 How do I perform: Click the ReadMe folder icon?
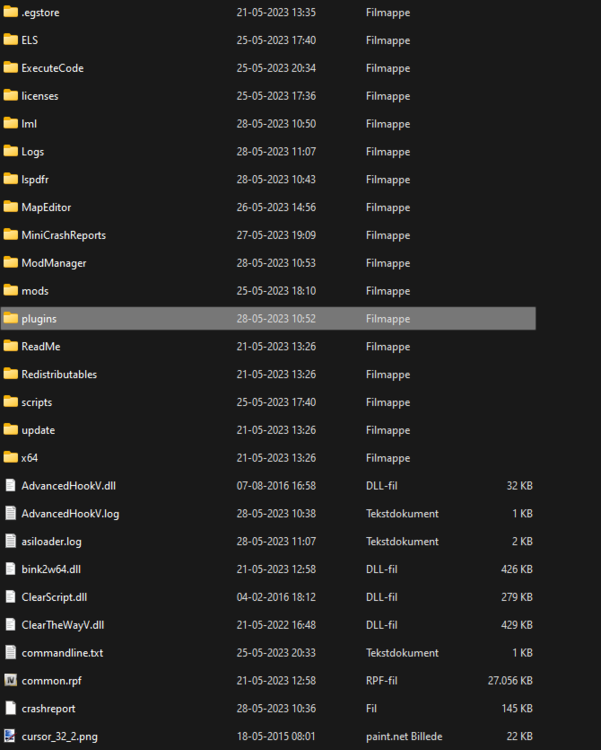point(11,346)
